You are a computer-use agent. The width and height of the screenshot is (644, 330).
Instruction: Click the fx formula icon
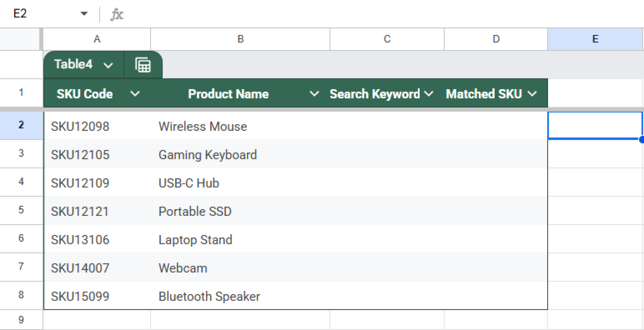[117, 14]
